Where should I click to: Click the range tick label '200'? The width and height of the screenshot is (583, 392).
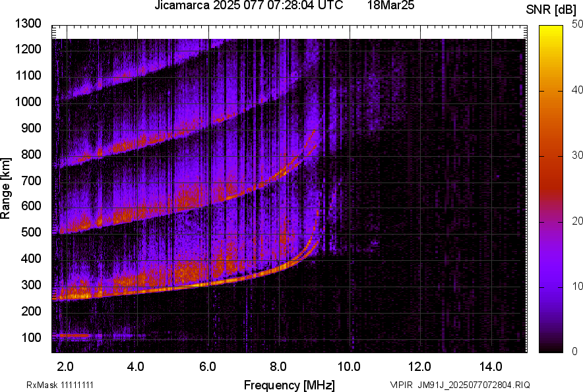pyautogui.click(x=31, y=310)
